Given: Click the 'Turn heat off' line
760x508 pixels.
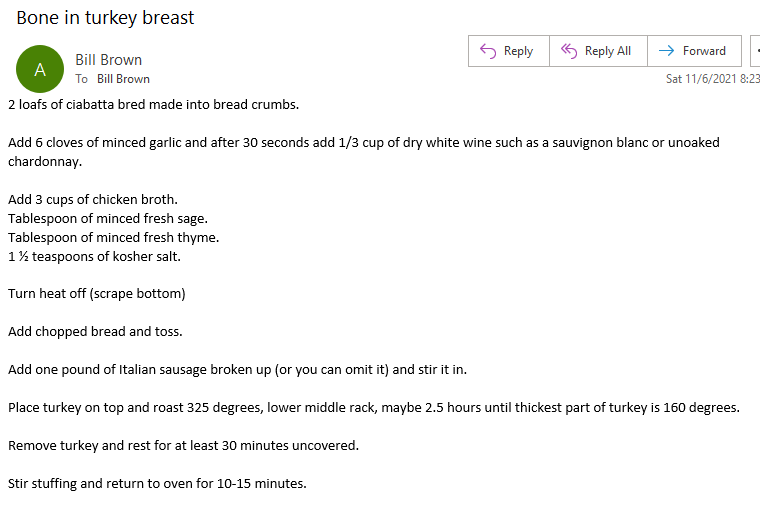Looking at the screenshot, I should point(96,294).
